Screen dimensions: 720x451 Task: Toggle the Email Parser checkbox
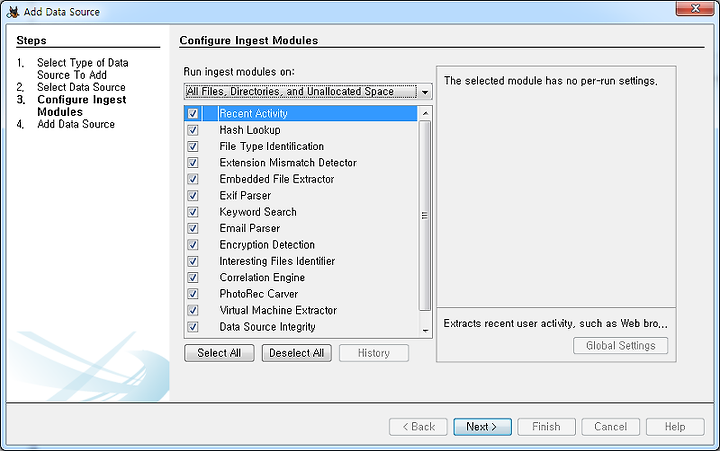(x=193, y=228)
